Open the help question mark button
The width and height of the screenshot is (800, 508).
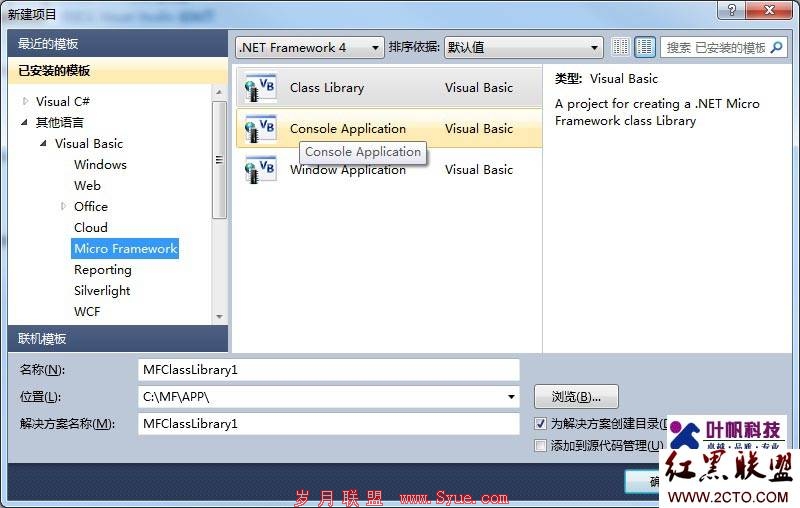coord(732,10)
